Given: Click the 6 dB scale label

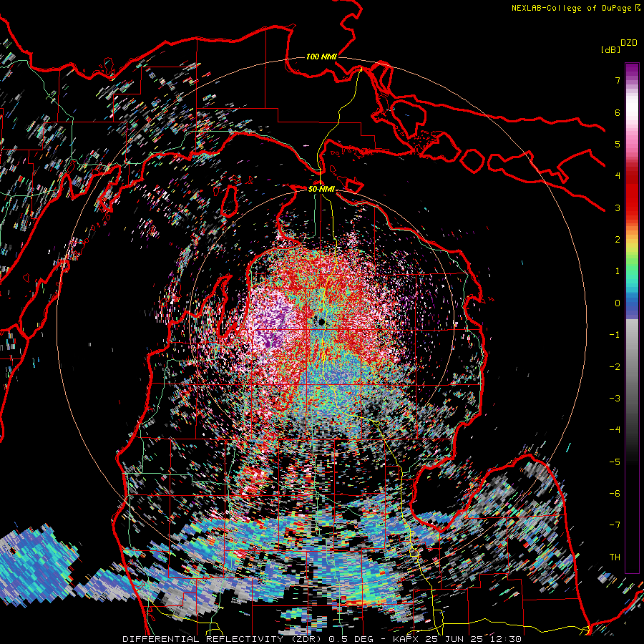Looking at the screenshot, I should (x=618, y=112).
